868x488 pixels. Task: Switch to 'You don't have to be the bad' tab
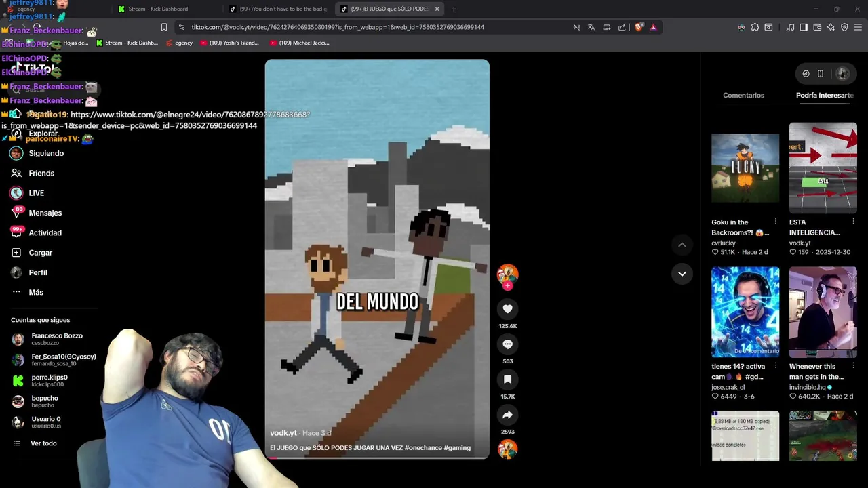click(x=278, y=9)
